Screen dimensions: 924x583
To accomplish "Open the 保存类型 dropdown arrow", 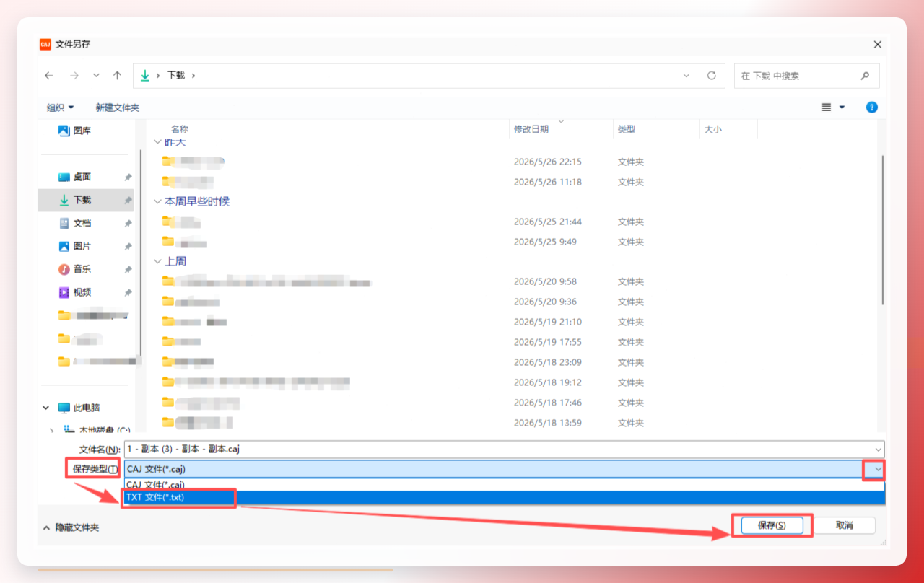I will [x=878, y=469].
